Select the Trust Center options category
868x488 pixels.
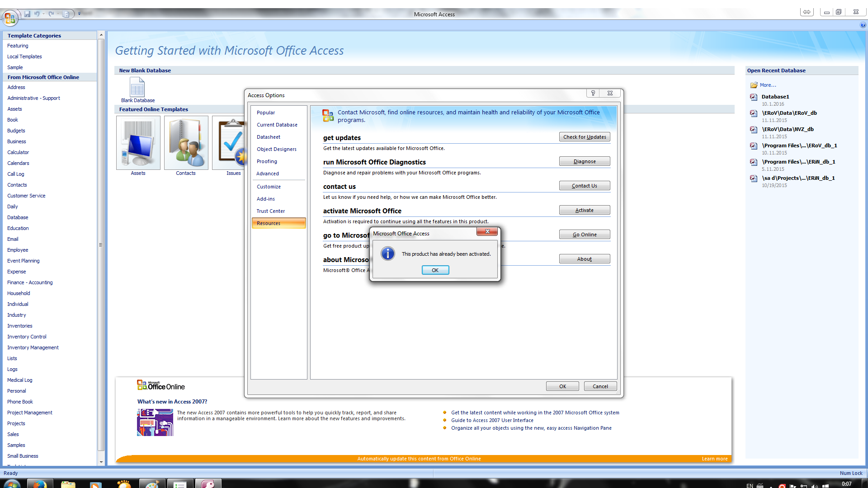coord(271,211)
